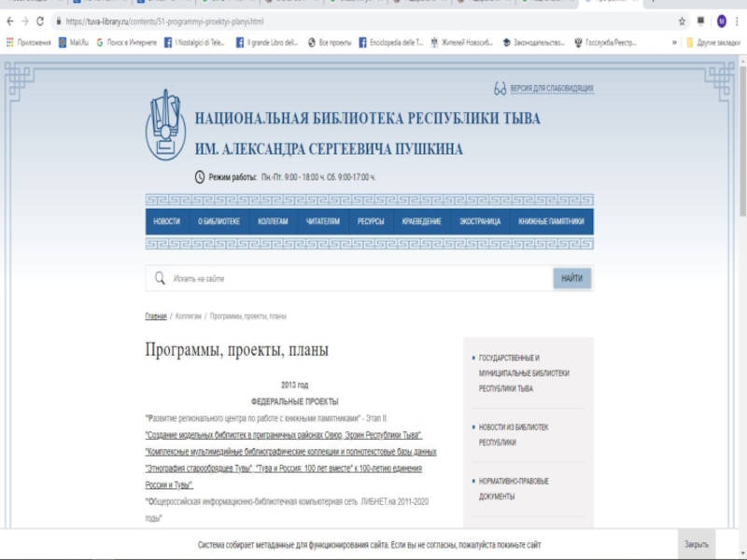The image size is (747, 560).
Task: Open the Il grande Libro dell Facebook bookmark
Action: tap(267, 43)
